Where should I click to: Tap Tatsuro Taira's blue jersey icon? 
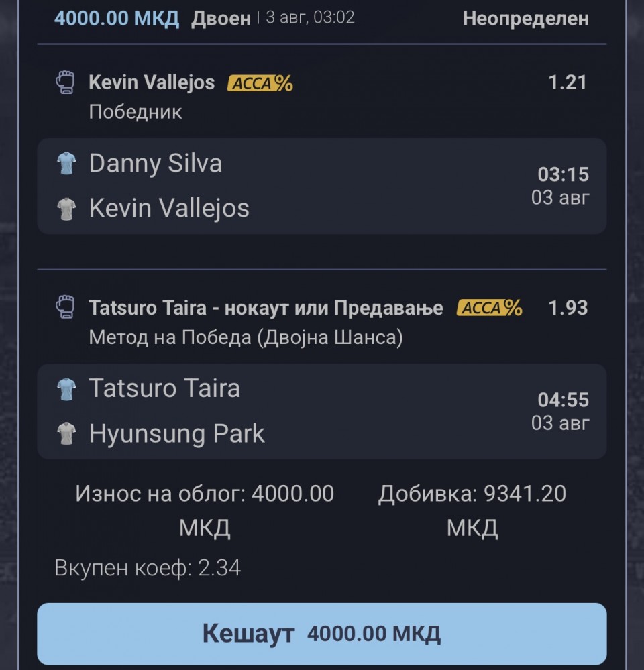click(66, 389)
